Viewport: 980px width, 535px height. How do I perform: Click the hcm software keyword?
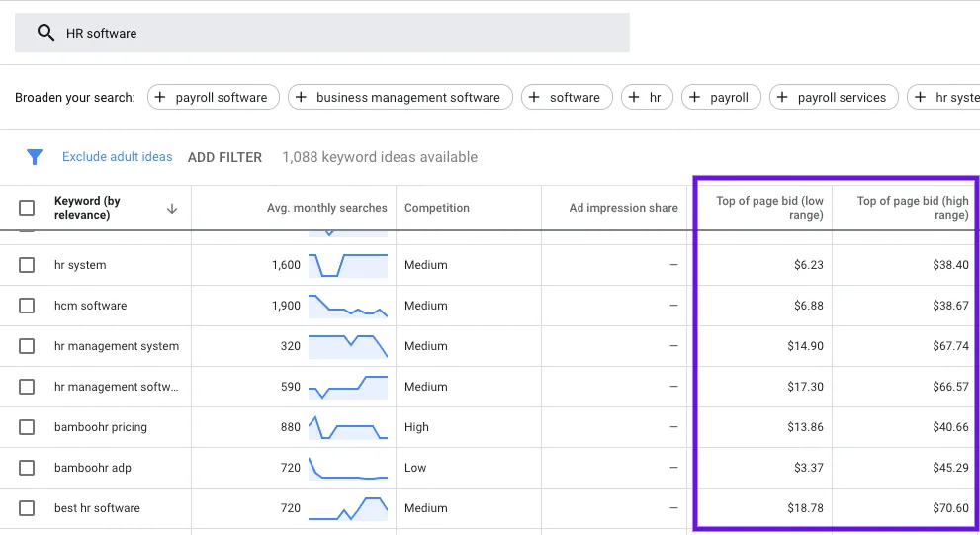coord(91,306)
